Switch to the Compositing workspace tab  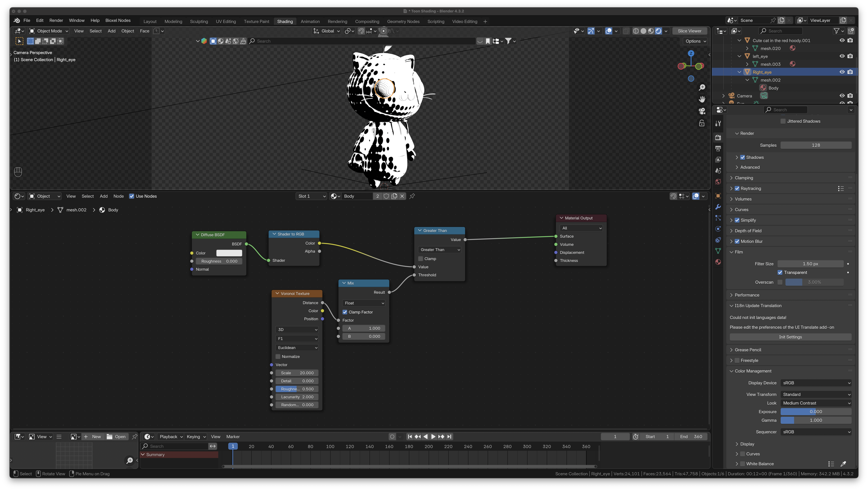(367, 22)
